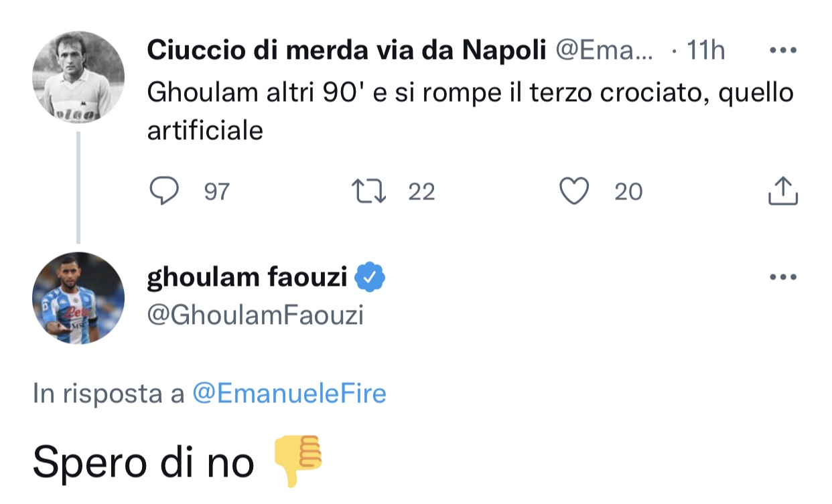This screenshot has width=832, height=504.
Task: Click the @GhoulamFaouzi handle
Action: point(255,315)
